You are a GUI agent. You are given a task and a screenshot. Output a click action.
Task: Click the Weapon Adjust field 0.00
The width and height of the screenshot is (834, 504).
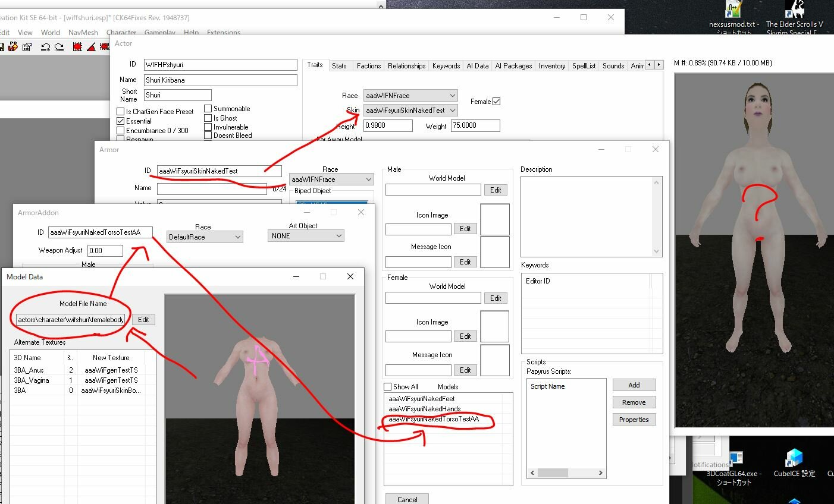[105, 251]
